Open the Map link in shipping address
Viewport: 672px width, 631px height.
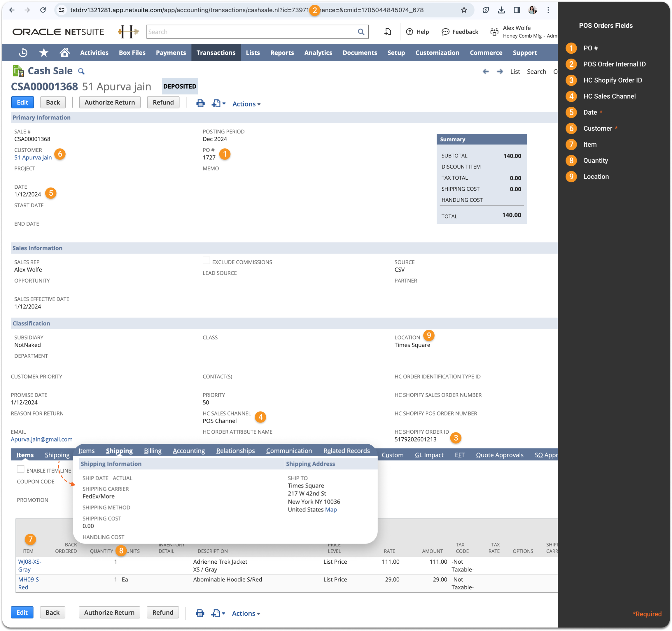coord(331,510)
